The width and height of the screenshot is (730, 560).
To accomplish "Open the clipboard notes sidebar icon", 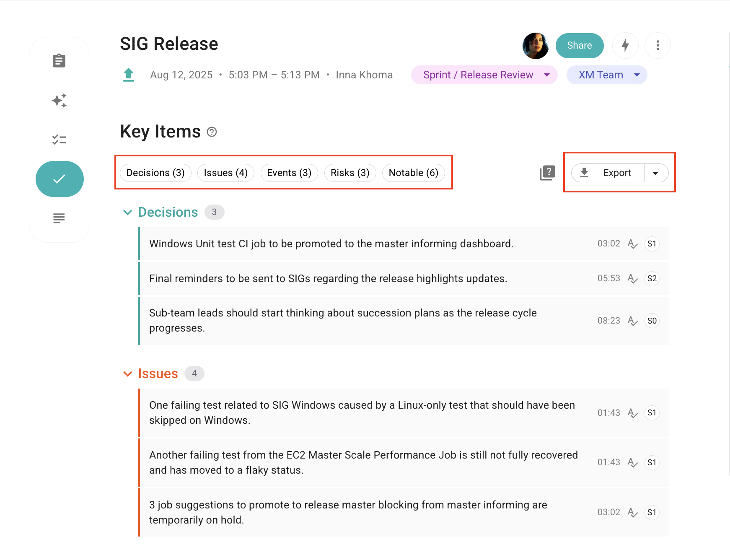I will tap(59, 61).
